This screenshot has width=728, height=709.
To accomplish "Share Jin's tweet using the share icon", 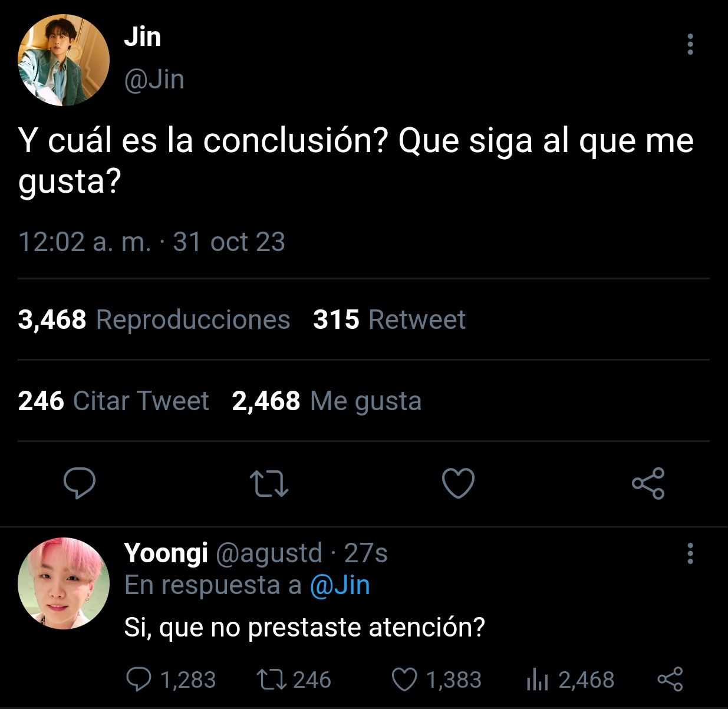I will [x=648, y=483].
